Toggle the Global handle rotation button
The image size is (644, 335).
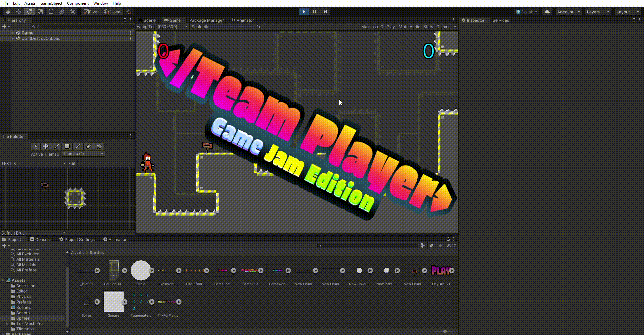pyautogui.click(x=113, y=12)
